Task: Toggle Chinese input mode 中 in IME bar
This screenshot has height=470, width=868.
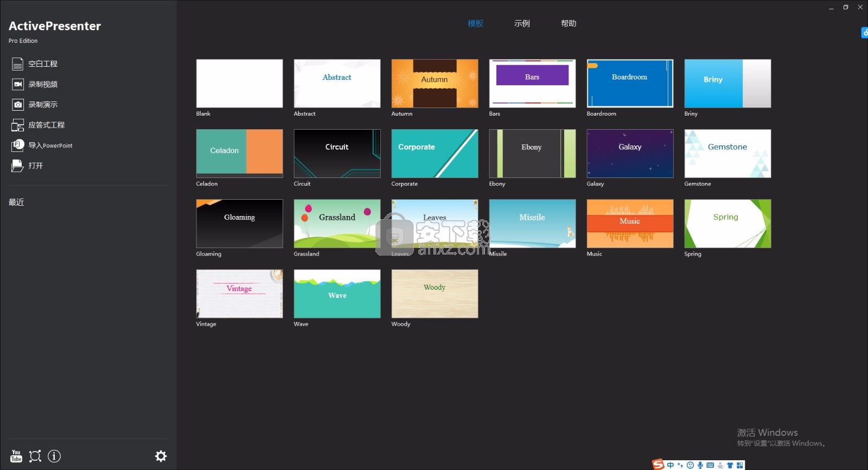Action: click(671, 465)
